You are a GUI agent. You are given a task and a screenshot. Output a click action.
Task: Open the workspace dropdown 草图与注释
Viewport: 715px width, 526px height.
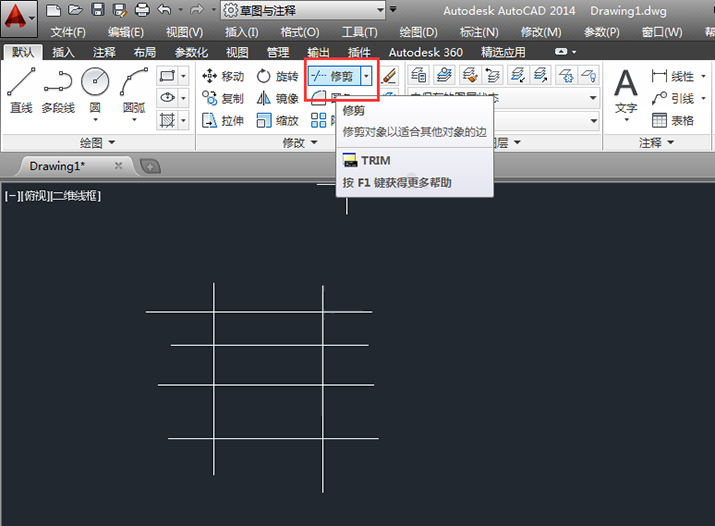point(303,10)
